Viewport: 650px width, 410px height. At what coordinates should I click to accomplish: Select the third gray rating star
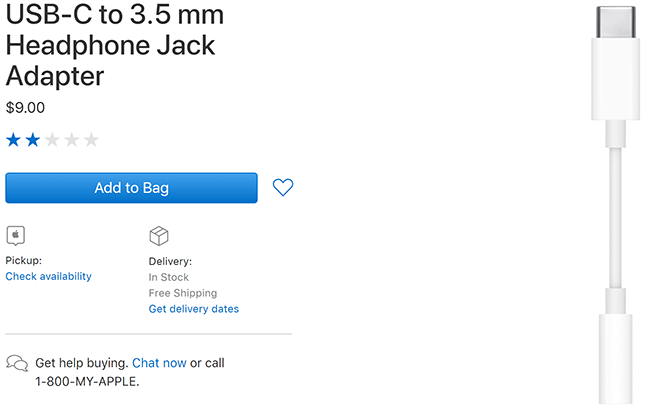(x=52, y=140)
